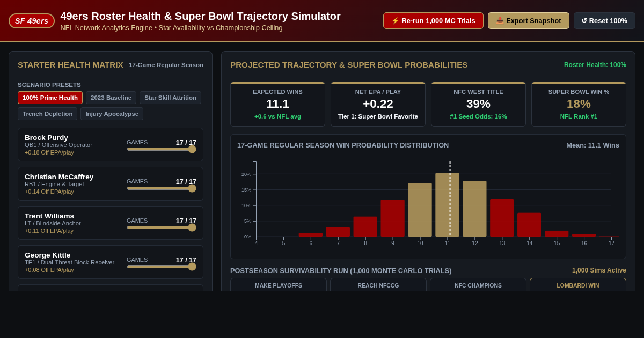
Task: Click the +0.14 Off EPA/play value
Action: click(x=49, y=192)
